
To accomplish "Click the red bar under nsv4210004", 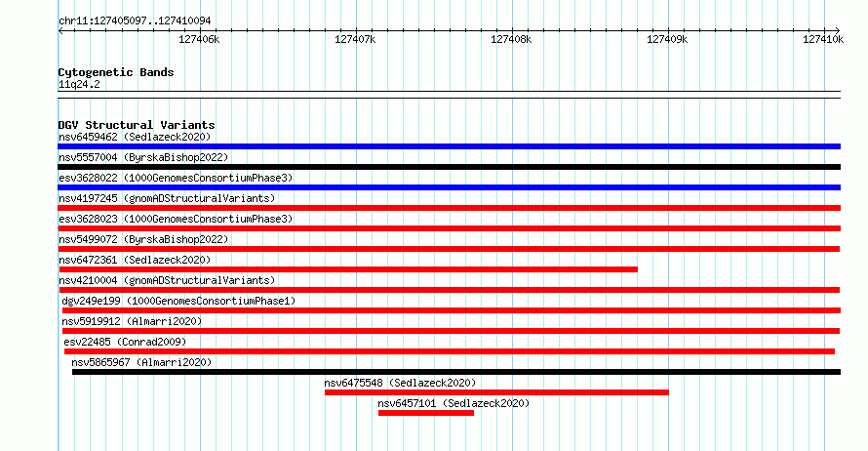I will pos(450,290).
